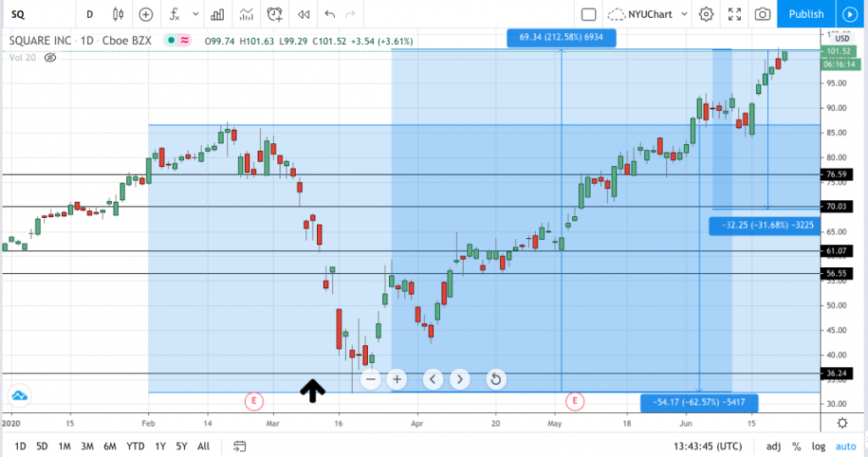Select the 6M time range
Screen dimensions: 868x457
pos(110,446)
